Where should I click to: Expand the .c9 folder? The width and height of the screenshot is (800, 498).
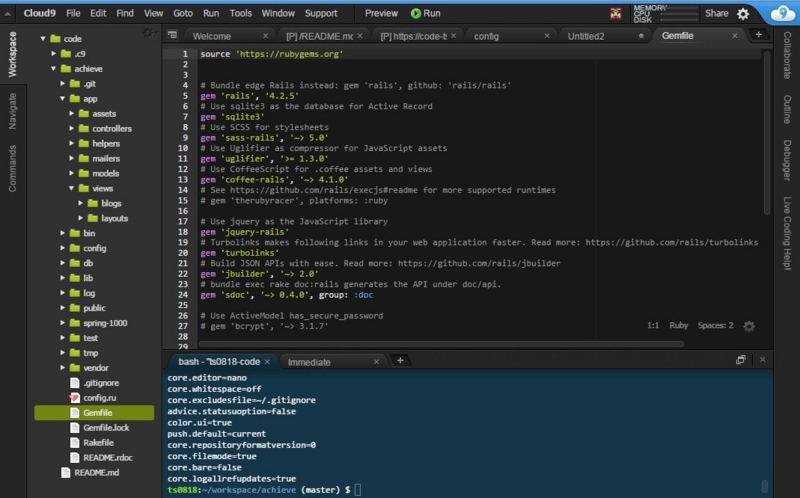click(x=53, y=54)
